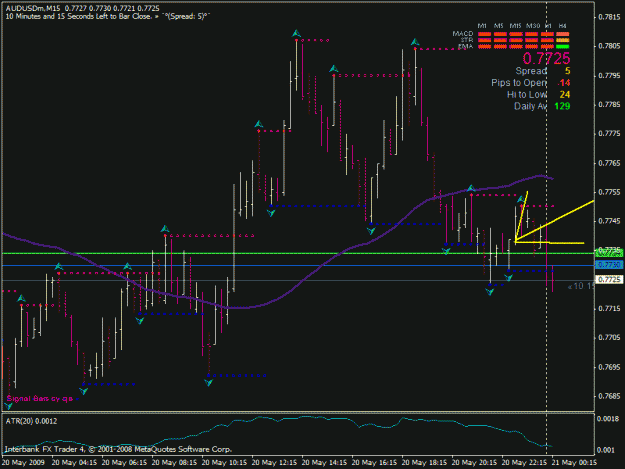The width and height of the screenshot is (625, 469).
Task: Click the '20 May 2009' time axis label
Action: coord(23,463)
